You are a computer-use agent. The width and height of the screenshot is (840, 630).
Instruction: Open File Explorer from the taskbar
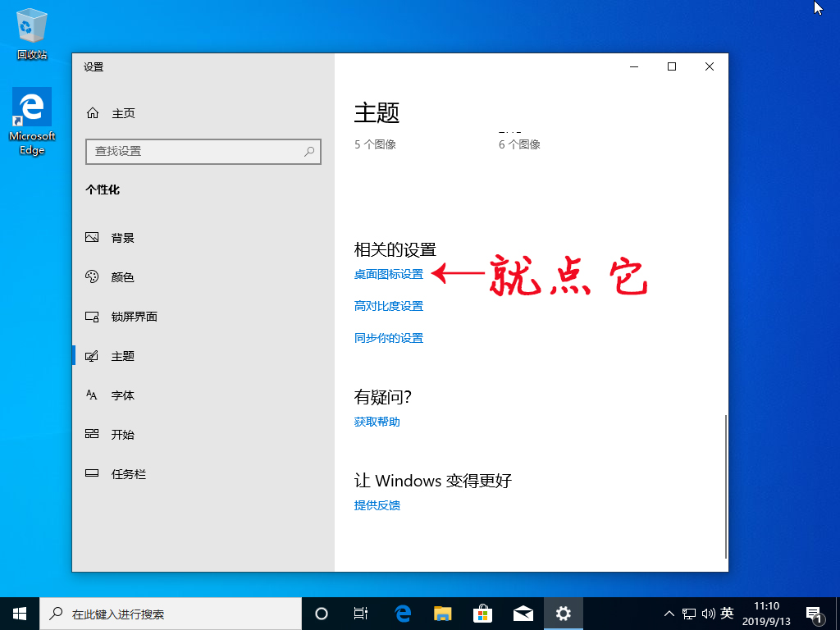(x=441, y=613)
